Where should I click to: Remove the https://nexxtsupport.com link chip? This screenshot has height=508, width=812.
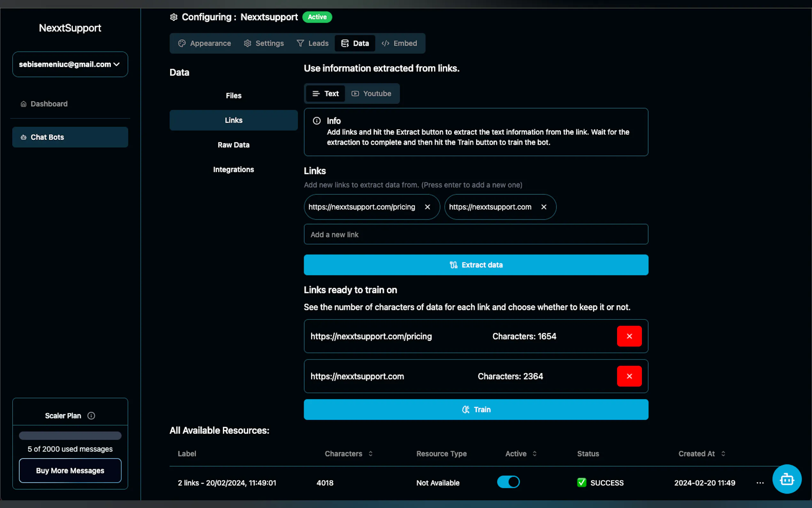tap(544, 207)
